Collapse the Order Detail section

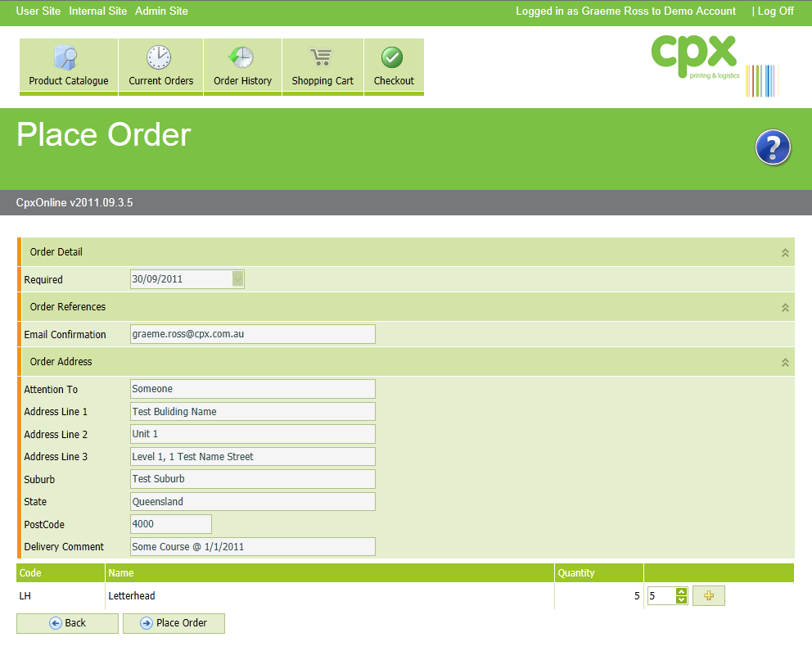[x=785, y=253]
